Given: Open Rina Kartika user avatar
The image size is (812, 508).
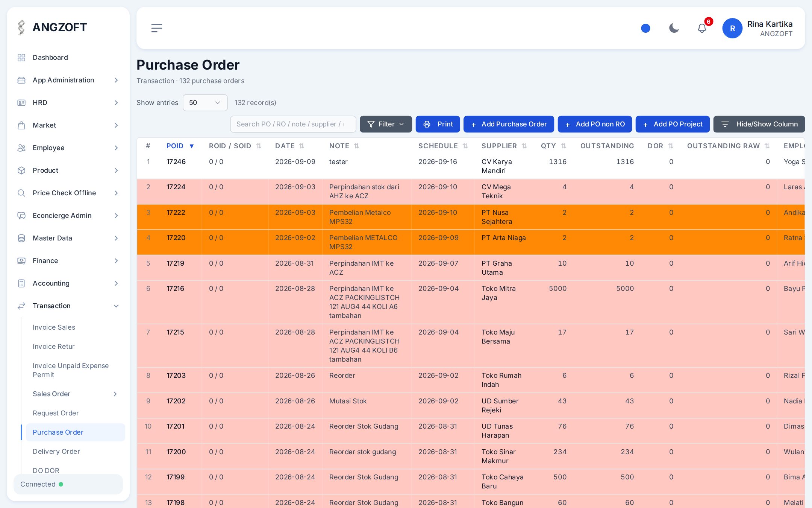Looking at the screenshot, I should coord(732,28).
